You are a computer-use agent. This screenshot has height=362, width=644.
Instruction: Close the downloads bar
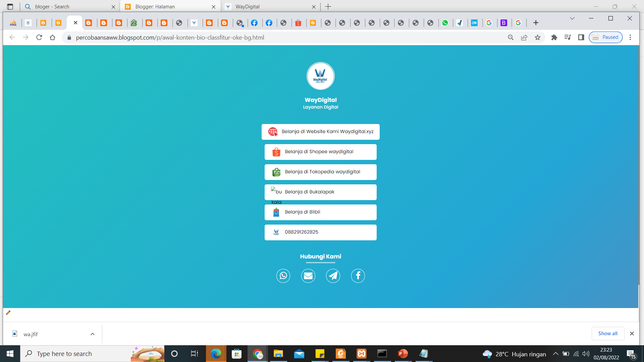click(x=632, y=334)
